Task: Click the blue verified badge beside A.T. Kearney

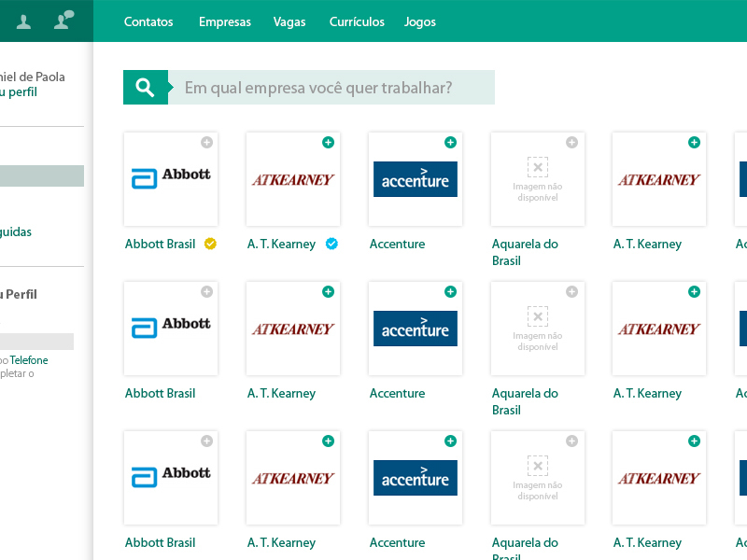Action: pos(331,244)
